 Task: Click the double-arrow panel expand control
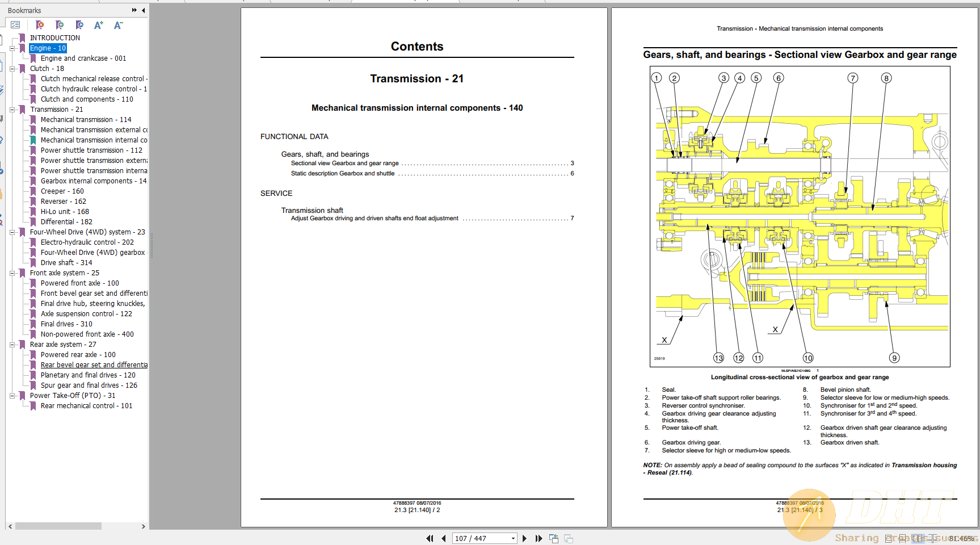tap(133, 10)
